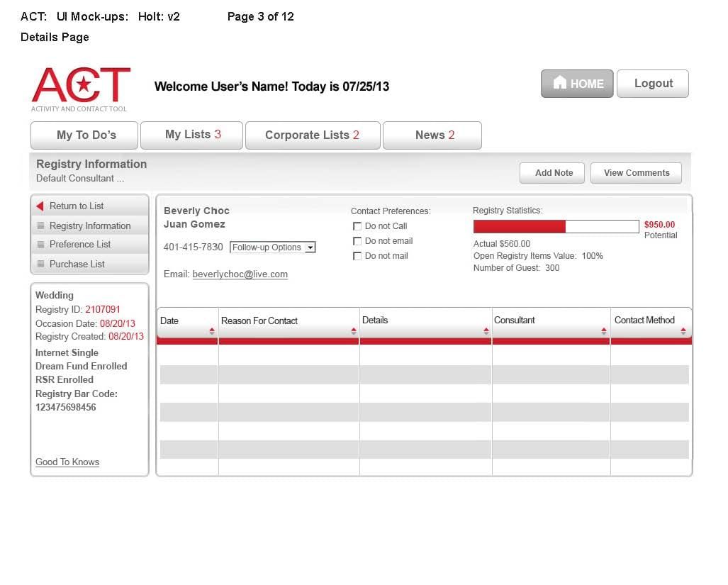This screenshot has height=585, width=728.
Task: Click the ACT star logo
Action: (x=81, y=86)
